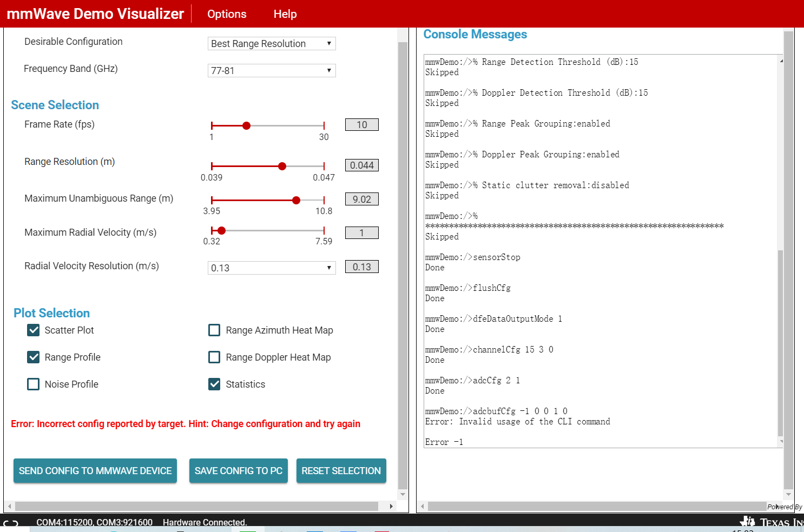This screenshot has width=804, height=532.
Task: Click the Desirable Configuration label
Action: pos(74,42)
